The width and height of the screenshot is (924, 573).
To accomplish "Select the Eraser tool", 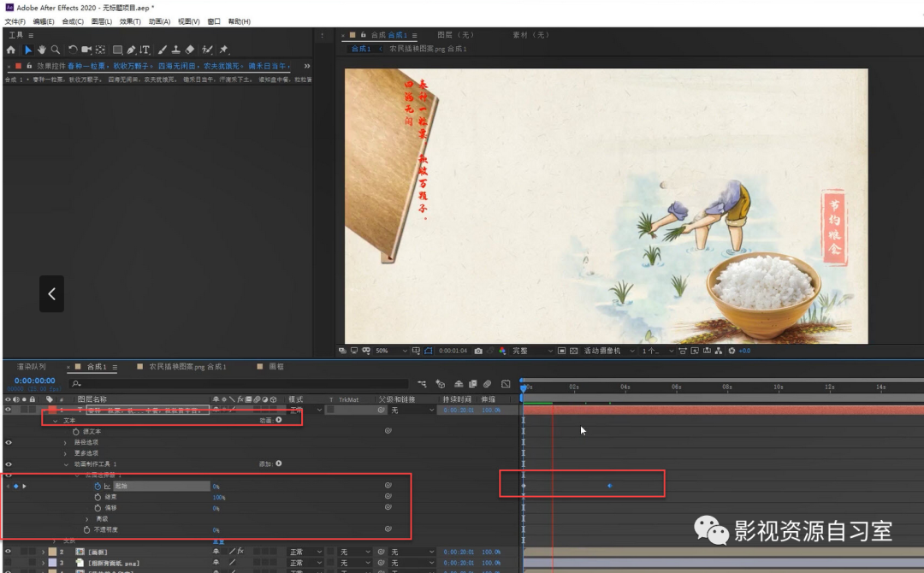I will [x=190, y=50].
